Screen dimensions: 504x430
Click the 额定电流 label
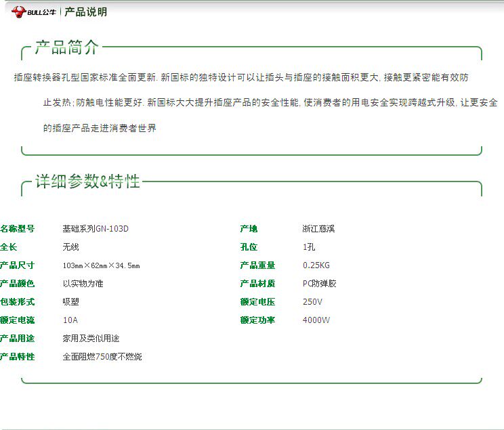(x=17, y=320)
